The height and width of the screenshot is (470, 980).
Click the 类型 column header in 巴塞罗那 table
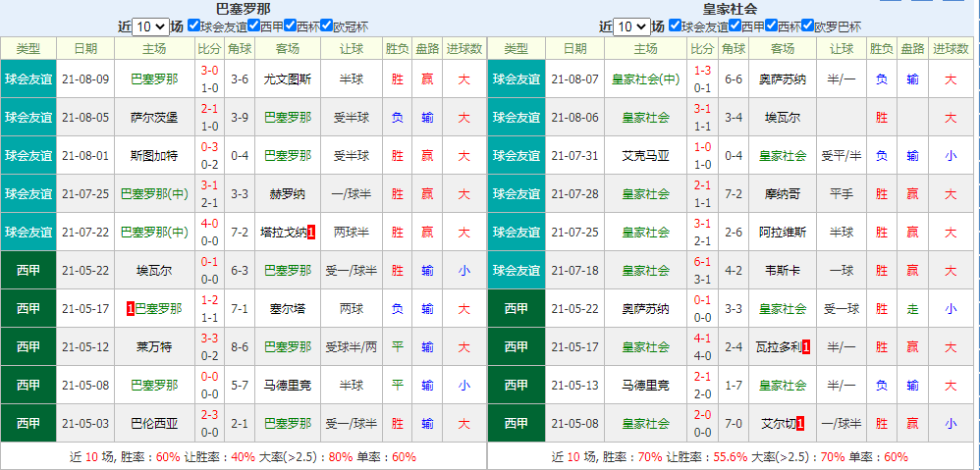point(28,49)
